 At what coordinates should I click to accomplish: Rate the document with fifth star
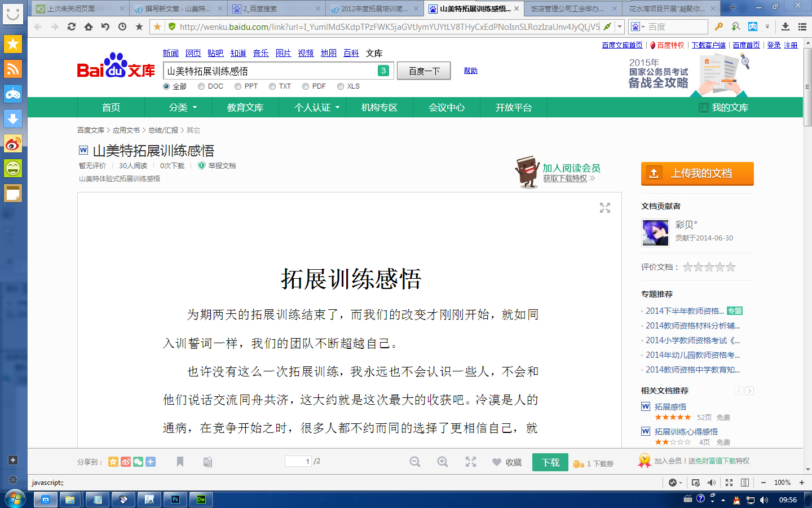(731, 267)
